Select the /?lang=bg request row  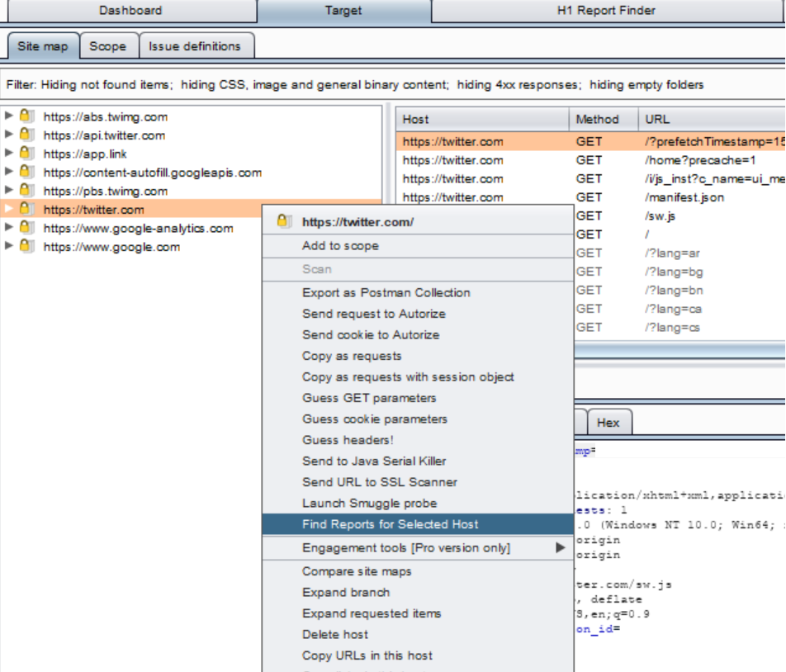coord(679,272)
